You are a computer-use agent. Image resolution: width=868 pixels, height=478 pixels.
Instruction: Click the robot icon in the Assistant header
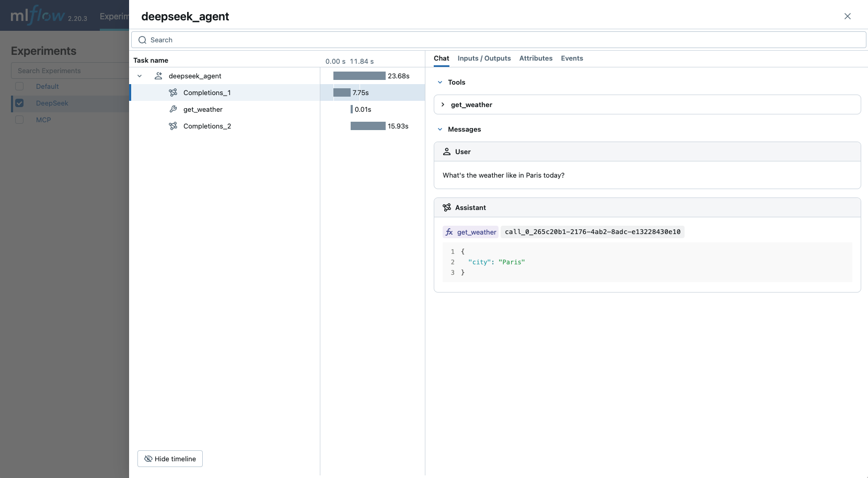coord(447,207)
